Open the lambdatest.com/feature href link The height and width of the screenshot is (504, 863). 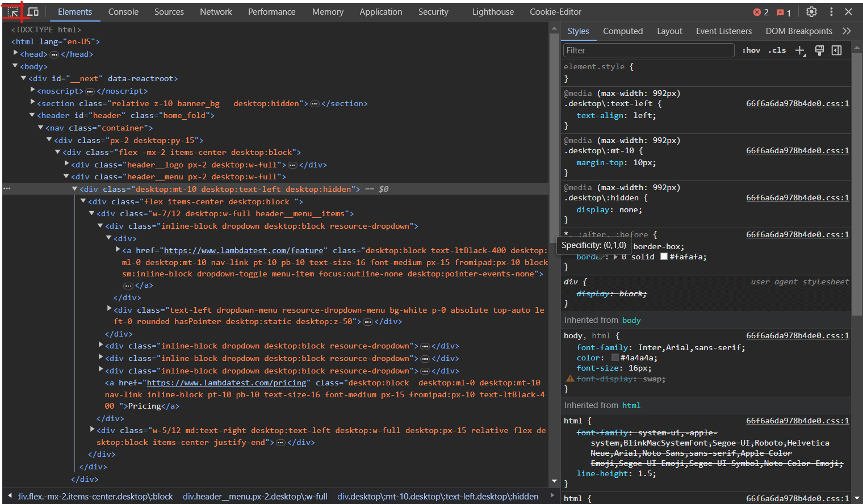click(244, 250)
